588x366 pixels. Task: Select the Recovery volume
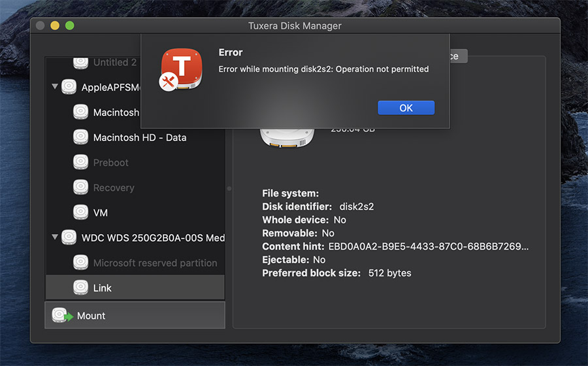coord(135,188)
